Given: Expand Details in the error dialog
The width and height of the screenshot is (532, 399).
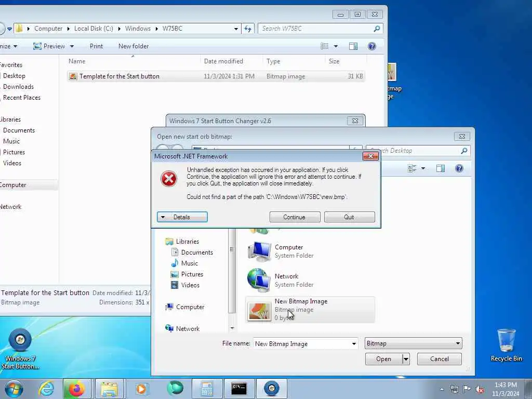Looking at the screenshot, I should (x=182, y=217).
